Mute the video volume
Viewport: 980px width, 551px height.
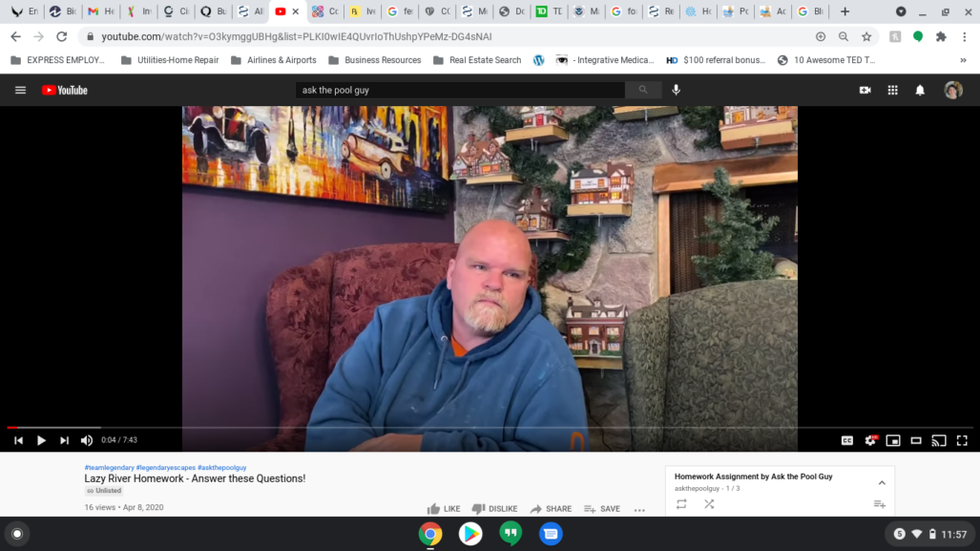87,440
